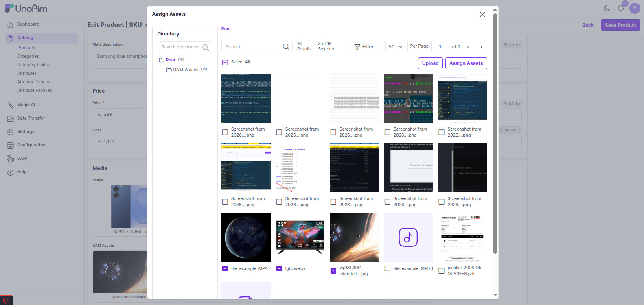Open the Settings gear in the sidebar
Image resolution: width=644 pixels, height=305 pixels.
(10, 132)
